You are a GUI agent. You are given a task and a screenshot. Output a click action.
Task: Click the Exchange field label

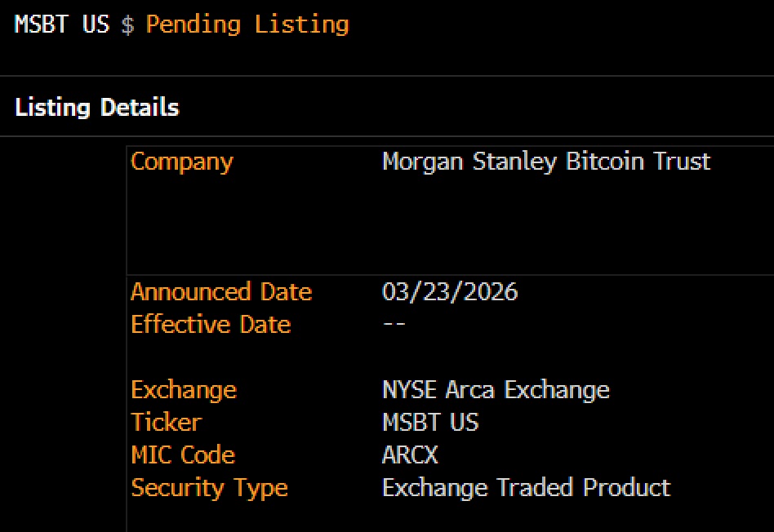click(183, 390)
